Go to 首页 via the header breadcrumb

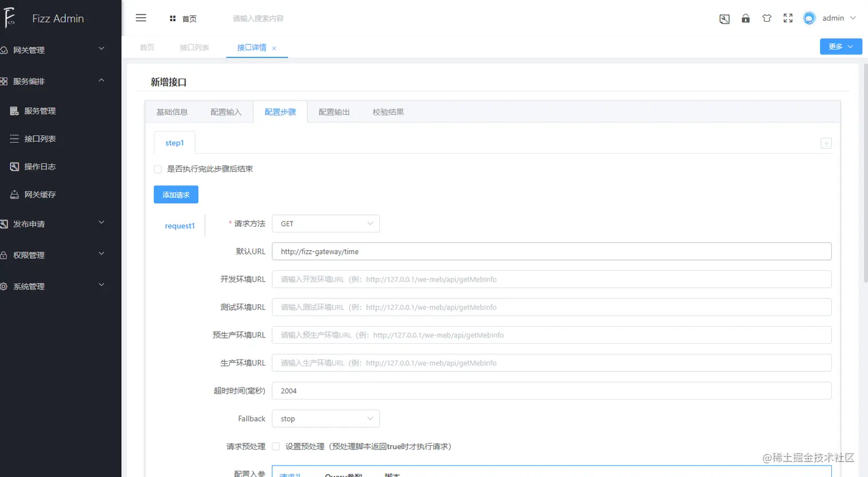pos(189,19)
